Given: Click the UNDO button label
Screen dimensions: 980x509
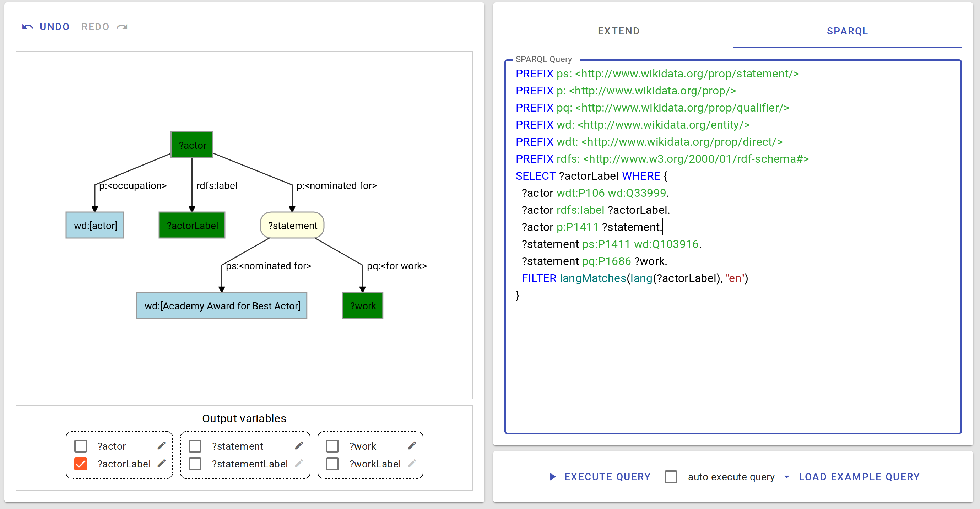Looking at the screenshot, I should 54,27.
